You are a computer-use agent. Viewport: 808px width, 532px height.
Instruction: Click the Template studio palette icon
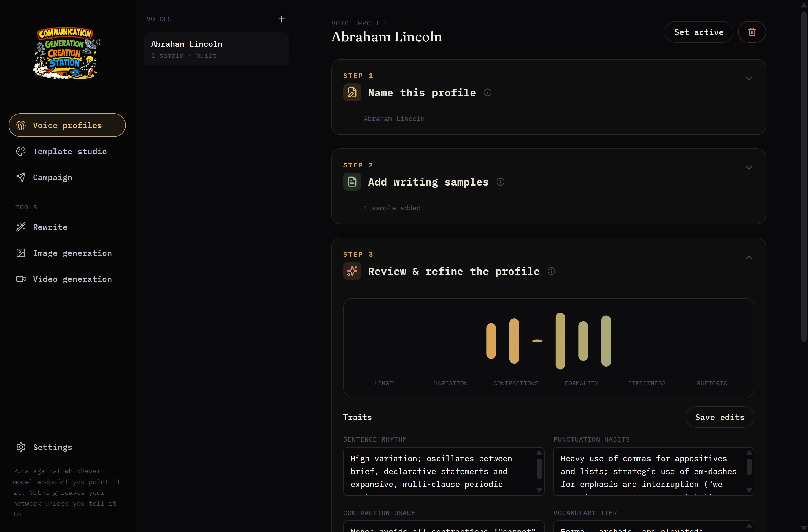coord(21,151)
